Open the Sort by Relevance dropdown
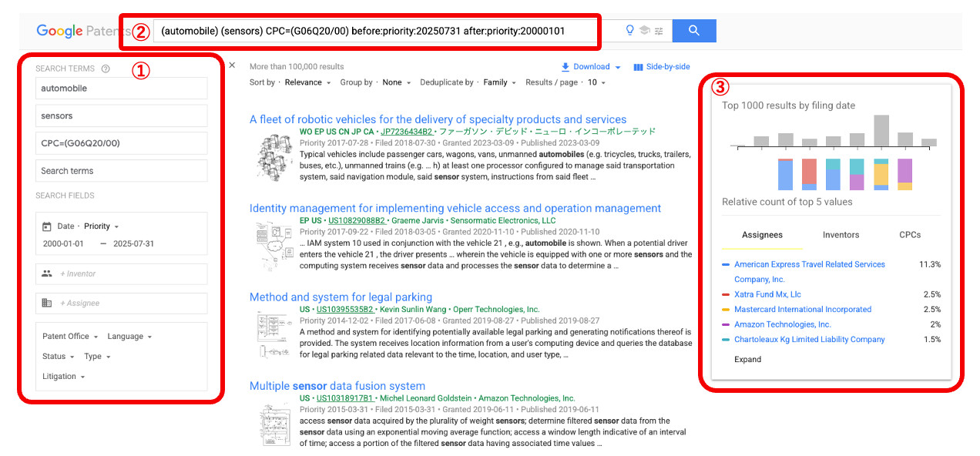This screenshot has height=456, width=980. [307, 82]
